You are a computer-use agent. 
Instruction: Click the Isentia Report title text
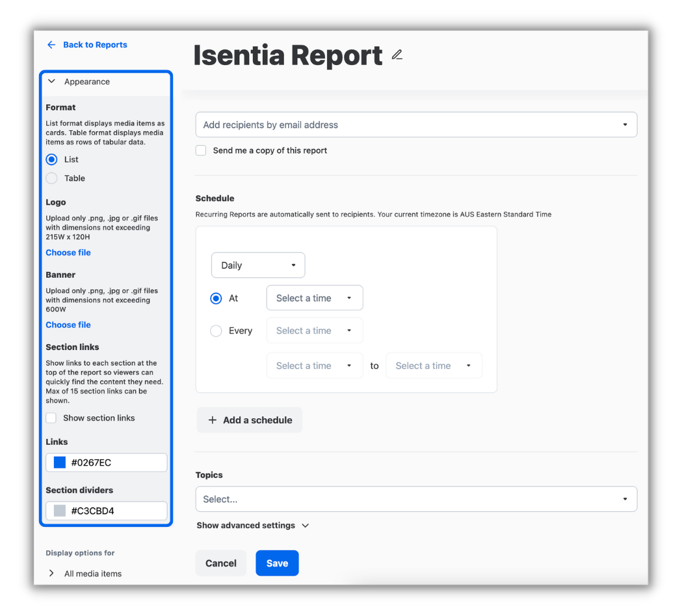pos(288,55)
